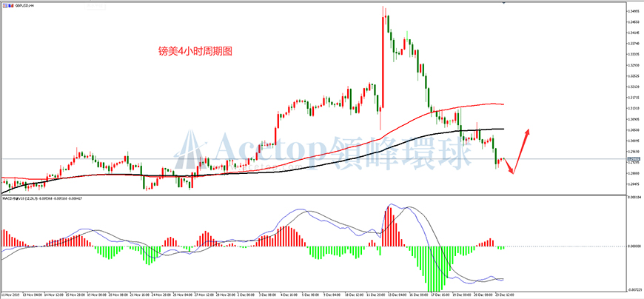Screen dimensions: 644x299
Task: Click the highlighted current price label on price axis
Action: click(x=632, y=159)
